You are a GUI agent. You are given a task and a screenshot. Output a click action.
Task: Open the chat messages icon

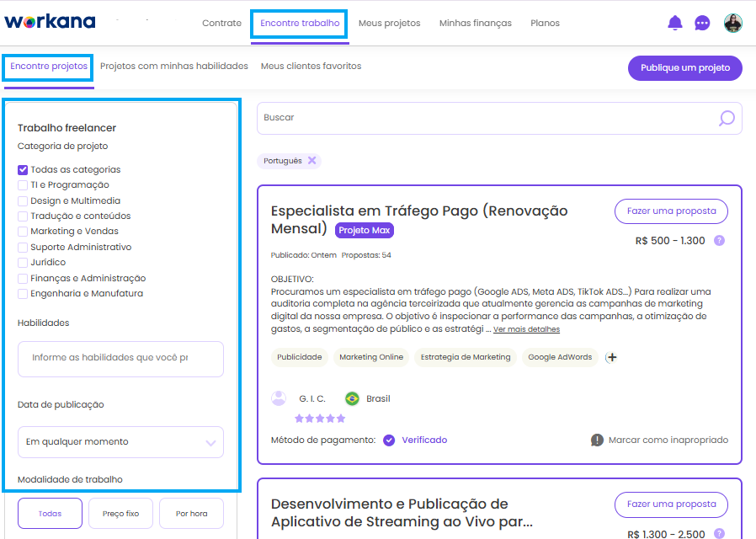[x=702, y=23]
